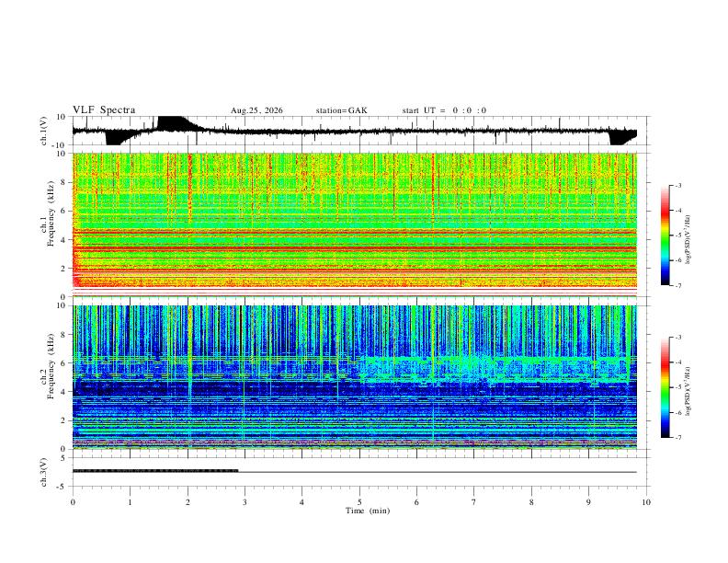The height and width of the screenshot is (563, 728).
Task: Click the station=GAK label
Action: pyautogui.click(x=341, y=110)
